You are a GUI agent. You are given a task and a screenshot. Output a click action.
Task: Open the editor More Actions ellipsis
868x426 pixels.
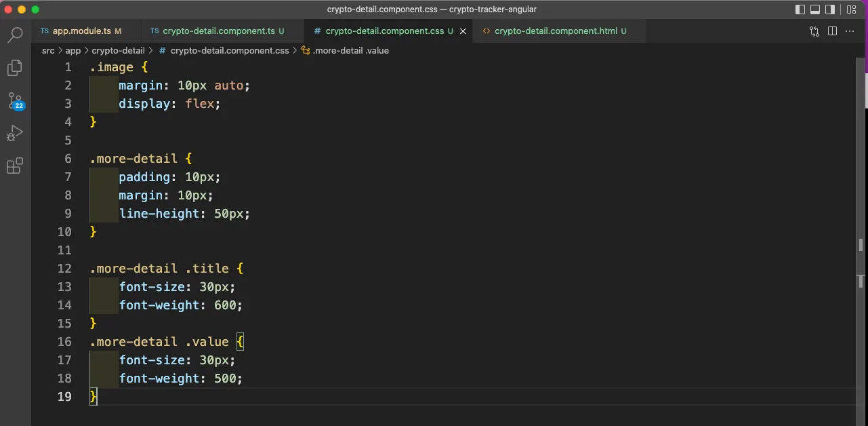[x=850, y=31]
